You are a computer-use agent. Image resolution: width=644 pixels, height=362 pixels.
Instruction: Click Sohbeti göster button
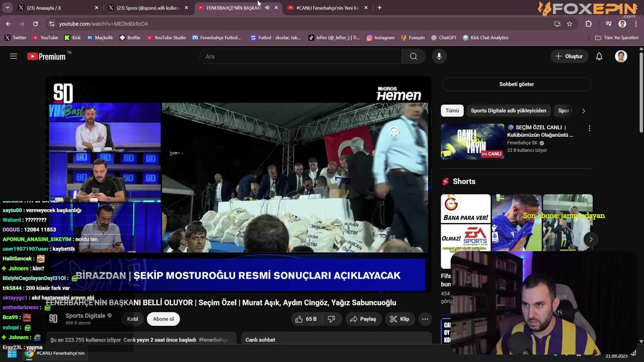pyautogui.click(x=517, y=84)
